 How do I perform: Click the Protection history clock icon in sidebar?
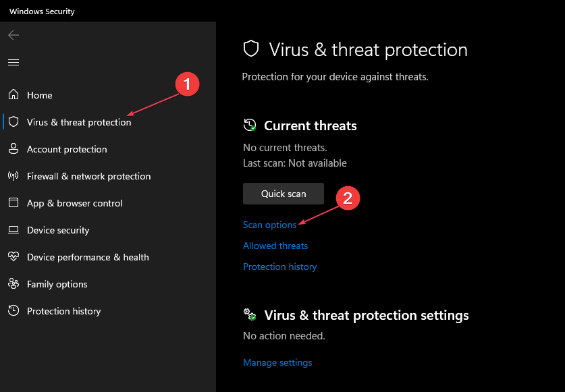(x=14, y=311)
